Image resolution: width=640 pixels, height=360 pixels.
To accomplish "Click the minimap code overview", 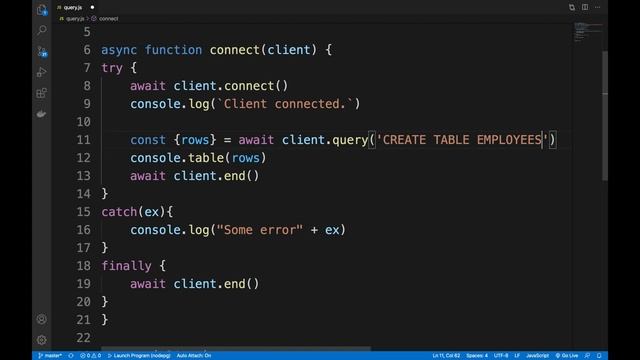I will tap(588, 32).
